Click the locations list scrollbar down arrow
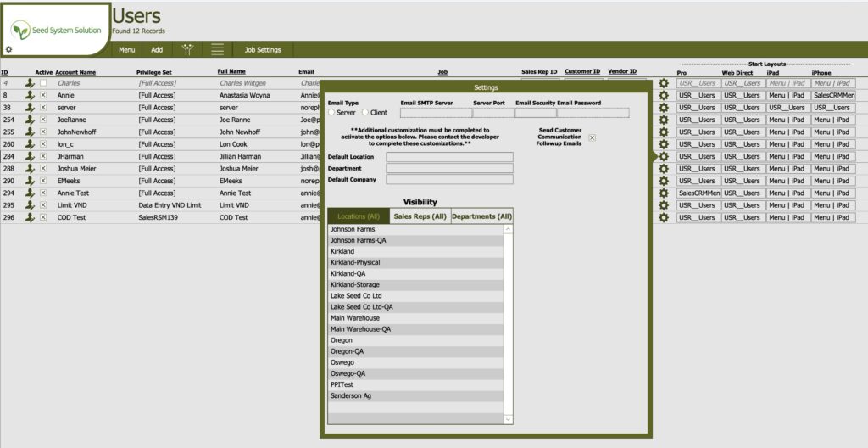868x448 pixels. coord(508,419)
